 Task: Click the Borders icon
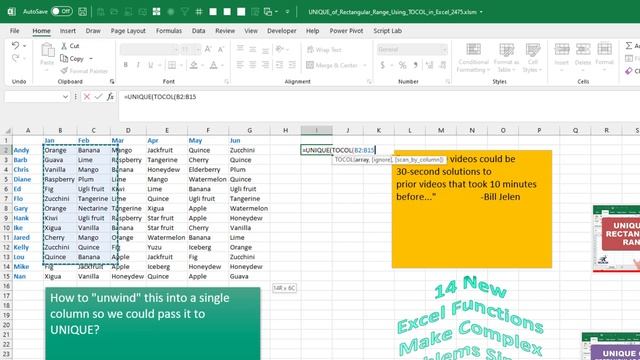[172, 65]
